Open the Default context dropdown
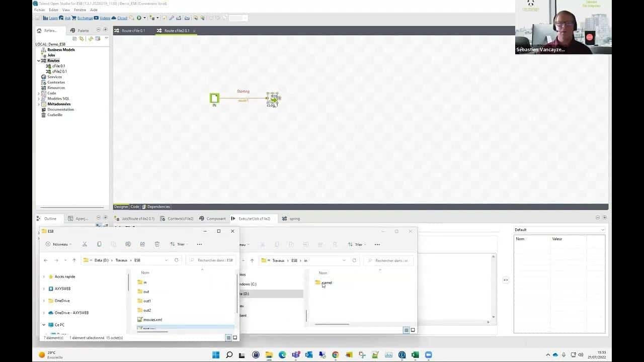 point(559,230)
